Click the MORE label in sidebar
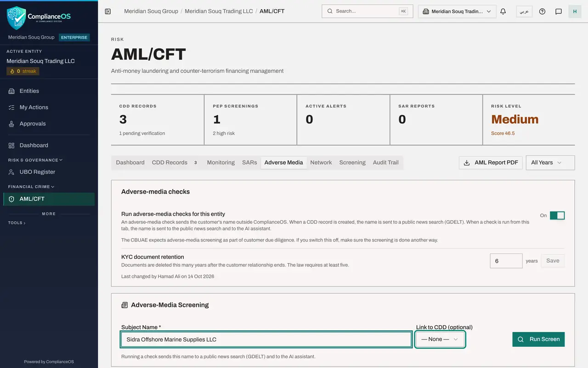588x368 pixels. pos(49,214)
